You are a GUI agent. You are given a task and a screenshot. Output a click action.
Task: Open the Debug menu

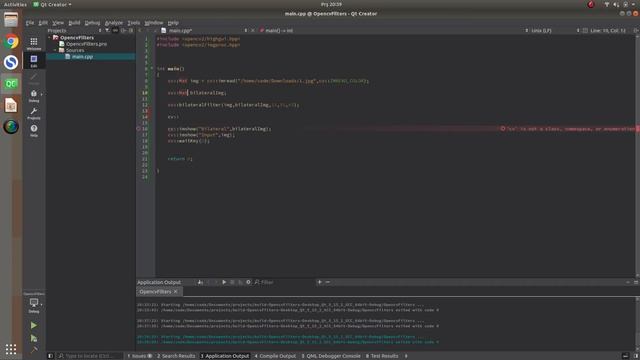(92, 23)
